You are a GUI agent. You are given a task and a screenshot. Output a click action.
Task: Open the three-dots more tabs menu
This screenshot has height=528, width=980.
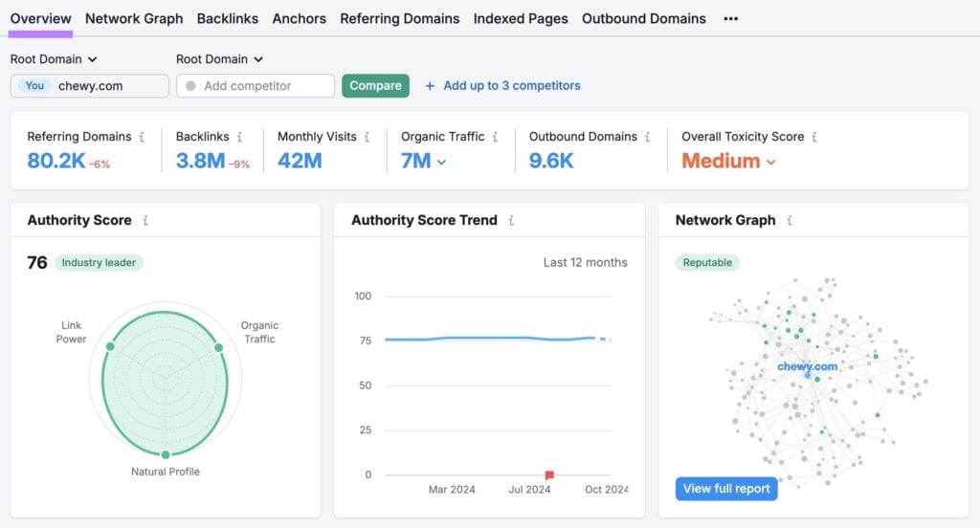click(x=731, y=18)
